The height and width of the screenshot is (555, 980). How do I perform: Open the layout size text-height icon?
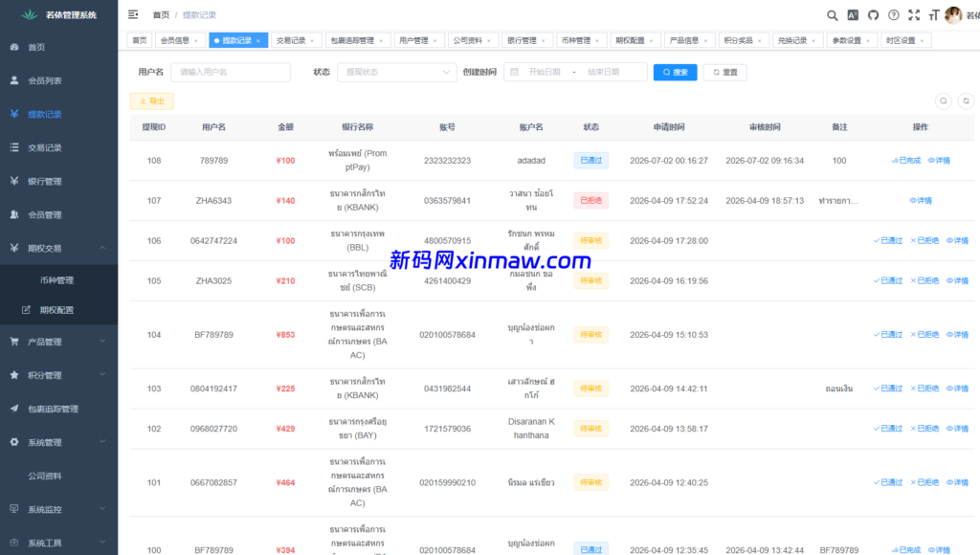pos(934,15)
